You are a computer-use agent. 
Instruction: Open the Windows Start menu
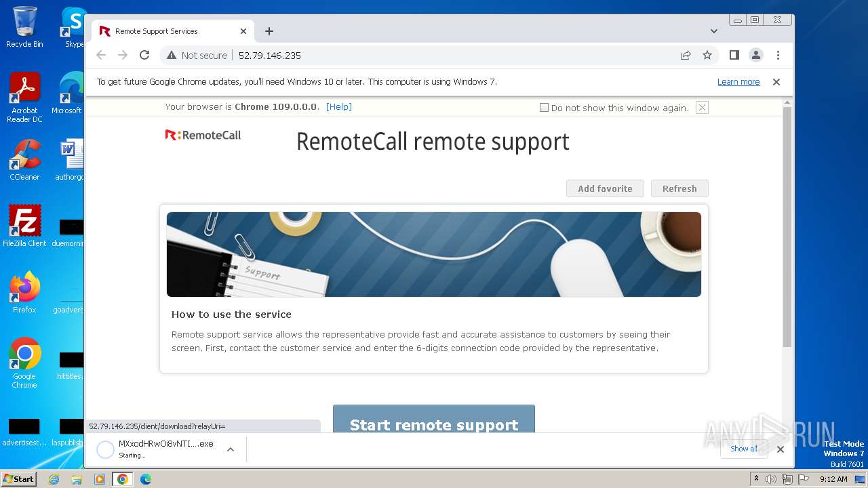tap(18, 479)
